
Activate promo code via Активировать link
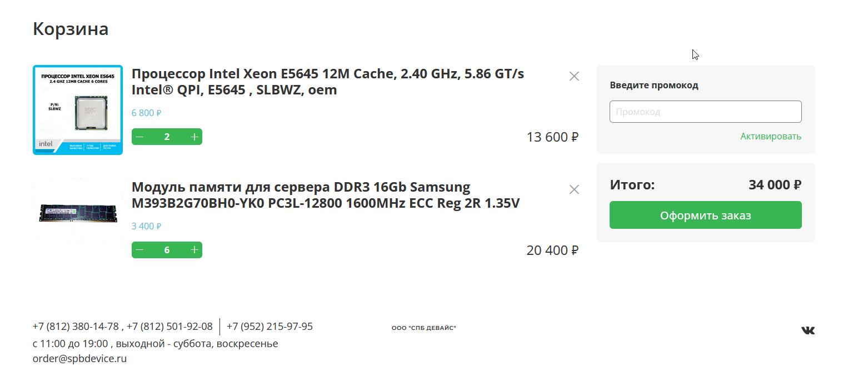coord(771,136)
